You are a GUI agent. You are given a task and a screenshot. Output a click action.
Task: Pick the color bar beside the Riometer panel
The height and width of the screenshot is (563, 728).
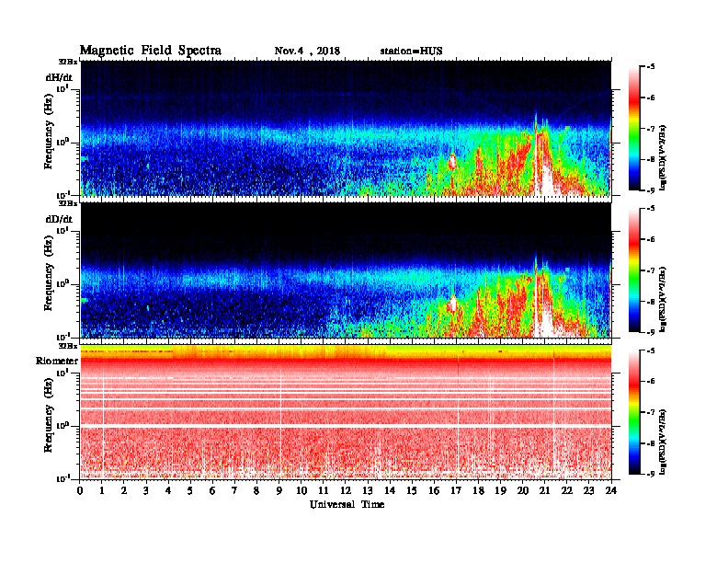[634, 412]
